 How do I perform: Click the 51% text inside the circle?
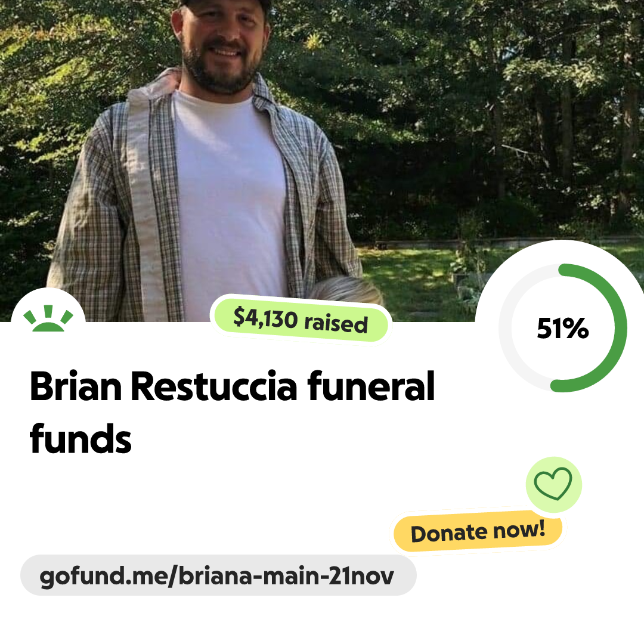563,328
